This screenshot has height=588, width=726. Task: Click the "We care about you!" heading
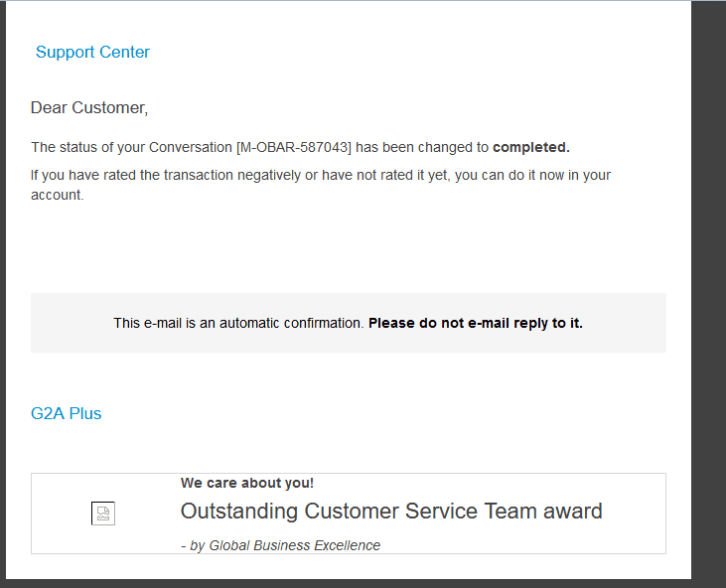pyautogui.click(x=247, y=483)
